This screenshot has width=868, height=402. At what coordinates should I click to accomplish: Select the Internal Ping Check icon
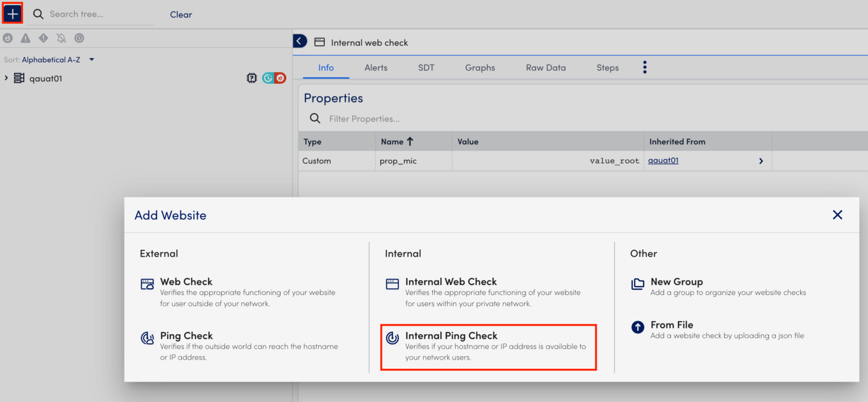(392, 338)
